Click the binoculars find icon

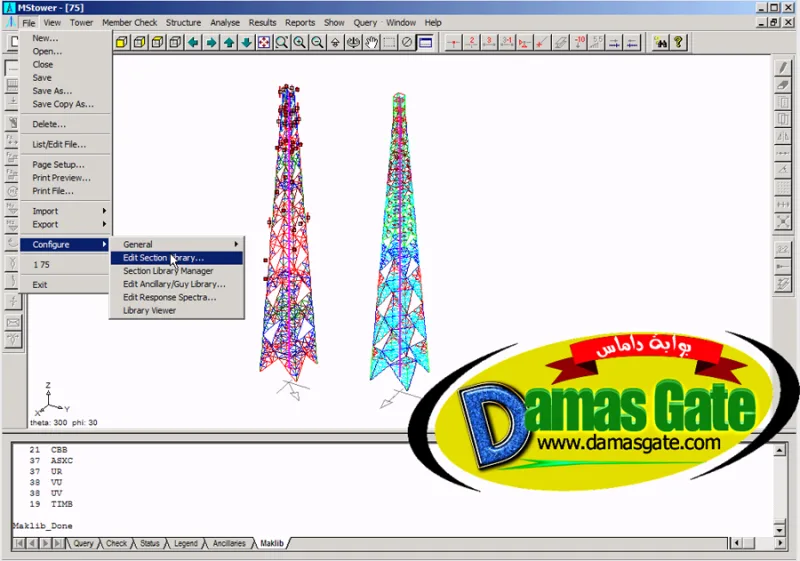661,42
